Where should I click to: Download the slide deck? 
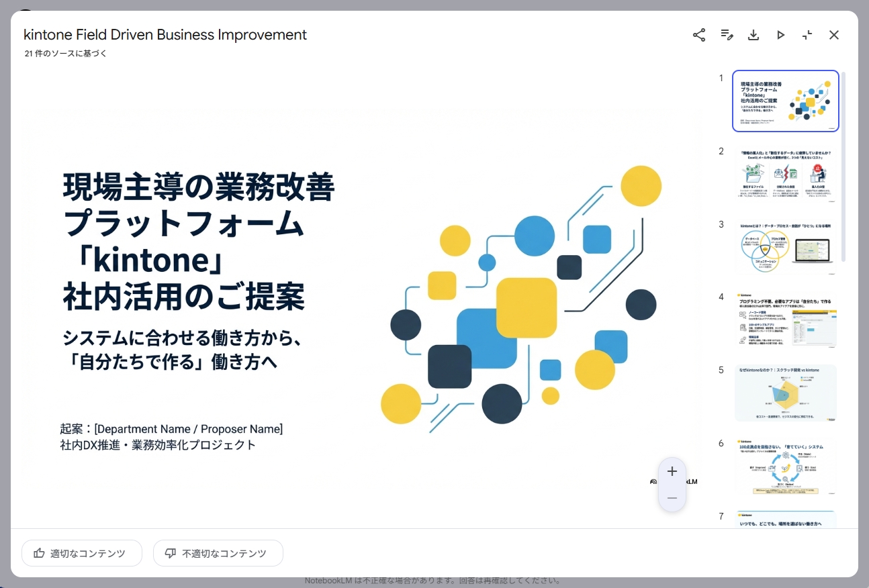(x=753, y=35)
